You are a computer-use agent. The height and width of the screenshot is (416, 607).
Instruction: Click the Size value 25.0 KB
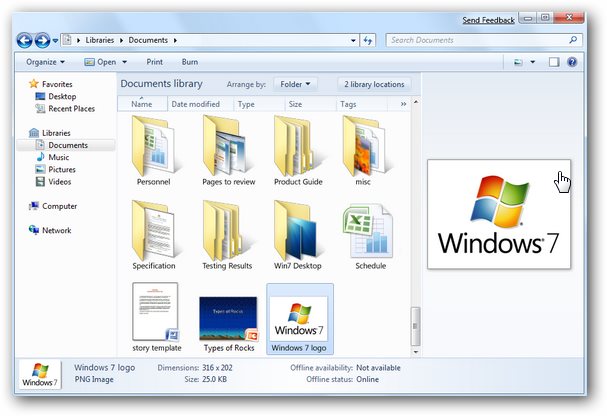click(x=214, y=379)
